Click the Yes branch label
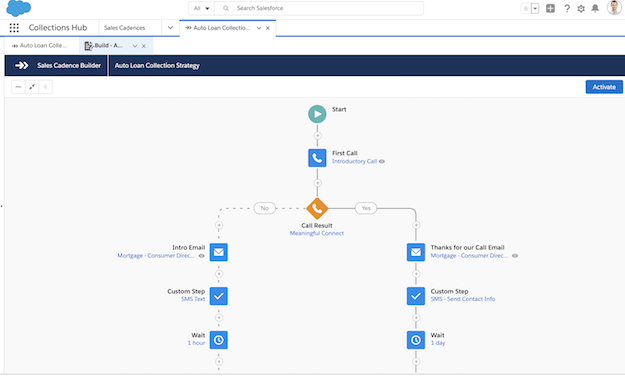Viewport: 625px width, 376px height. pyautogui.click(x=366, y=208)
